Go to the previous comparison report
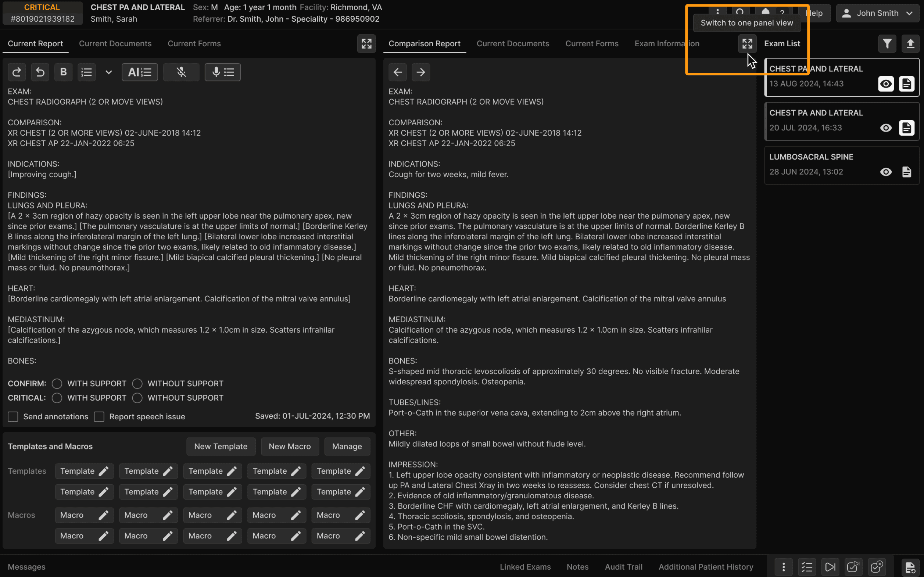Image resolution: width=924 pixels, height=577 pixels. tap(398, 72)
